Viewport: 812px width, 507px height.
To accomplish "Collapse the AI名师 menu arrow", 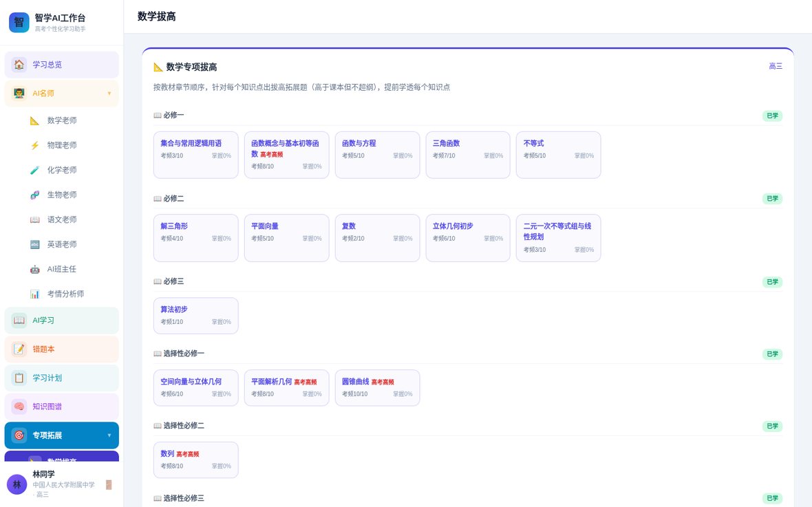I will [109, 94].
